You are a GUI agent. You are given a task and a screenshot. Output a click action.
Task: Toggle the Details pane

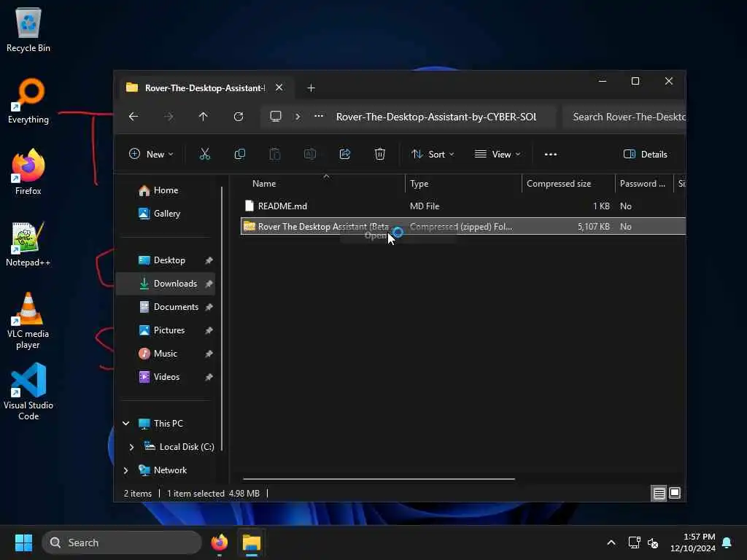click(x=646, y=155)
